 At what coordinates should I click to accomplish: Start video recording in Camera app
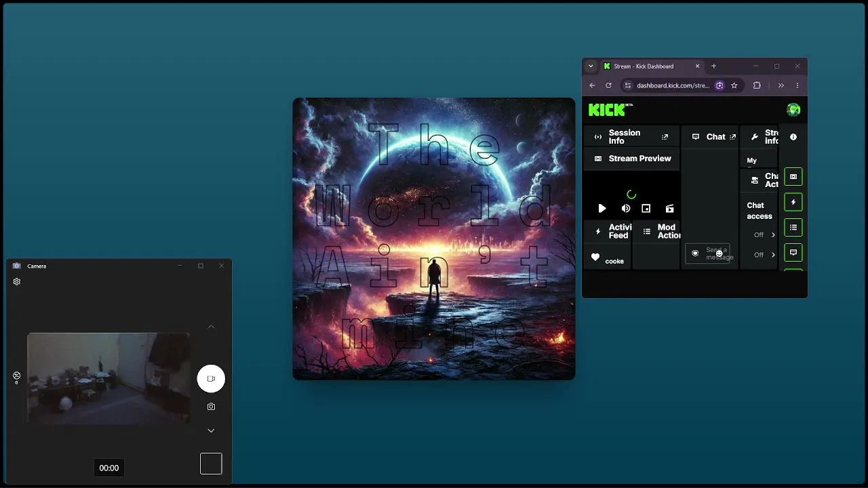[x=211, y=378]
